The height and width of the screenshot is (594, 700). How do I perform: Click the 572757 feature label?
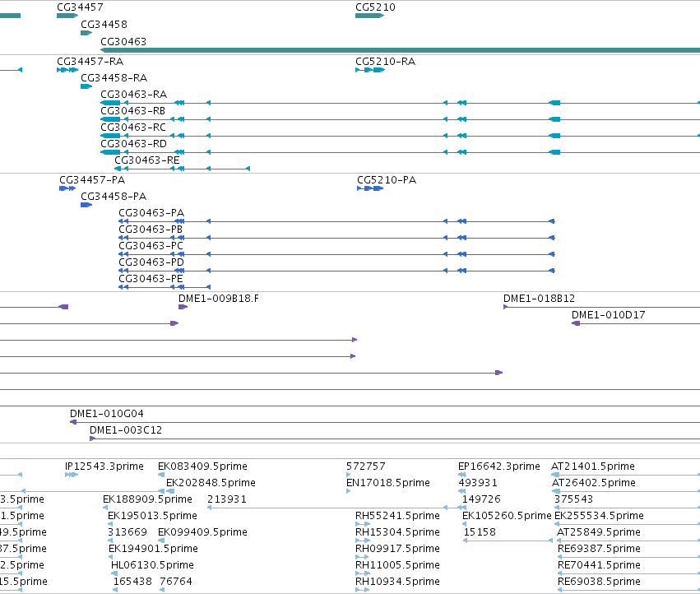[365, 466]
